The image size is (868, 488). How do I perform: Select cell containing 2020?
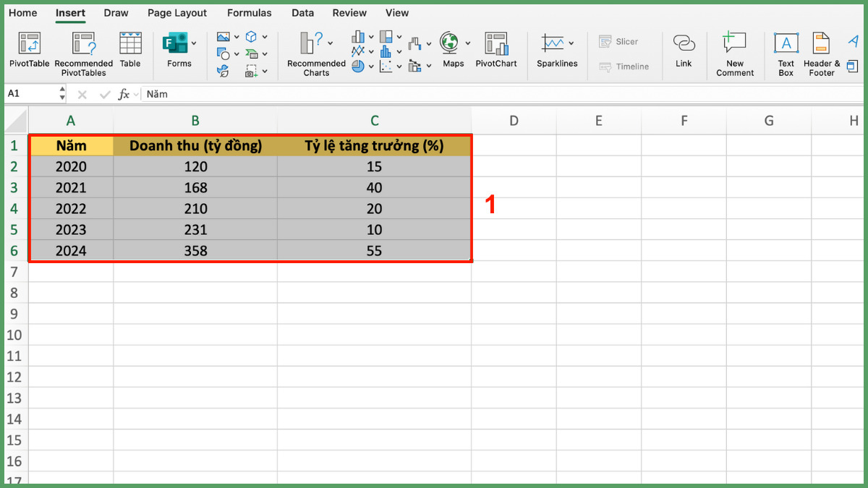pos(71,166)
